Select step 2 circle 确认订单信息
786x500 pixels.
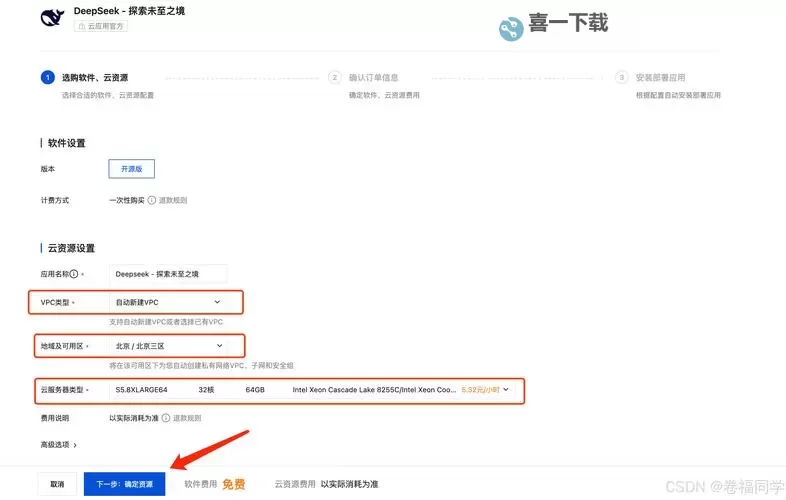(334, 77)
